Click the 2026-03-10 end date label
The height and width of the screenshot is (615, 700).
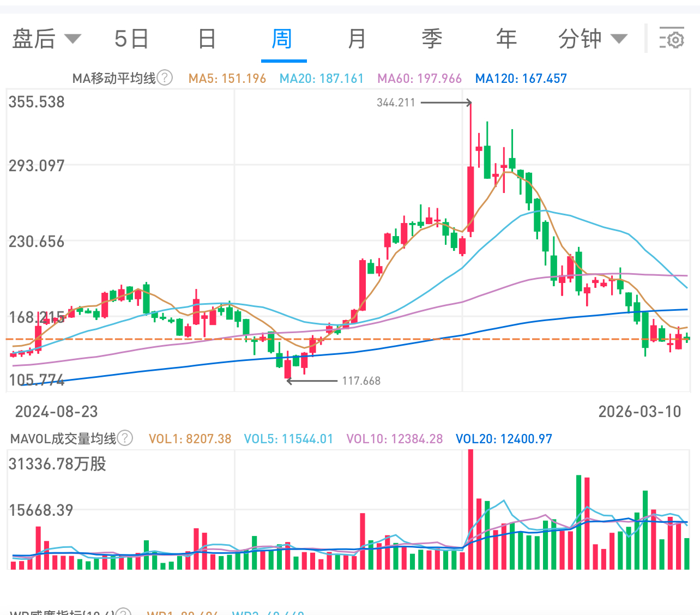640,412
